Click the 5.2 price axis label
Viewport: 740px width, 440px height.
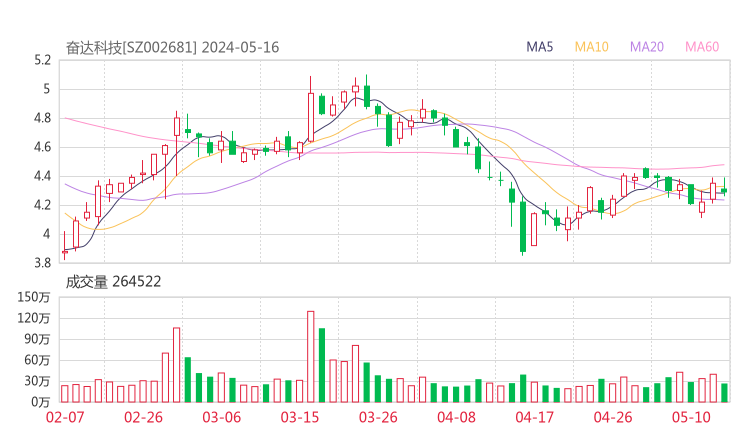[x=42, y=60]
